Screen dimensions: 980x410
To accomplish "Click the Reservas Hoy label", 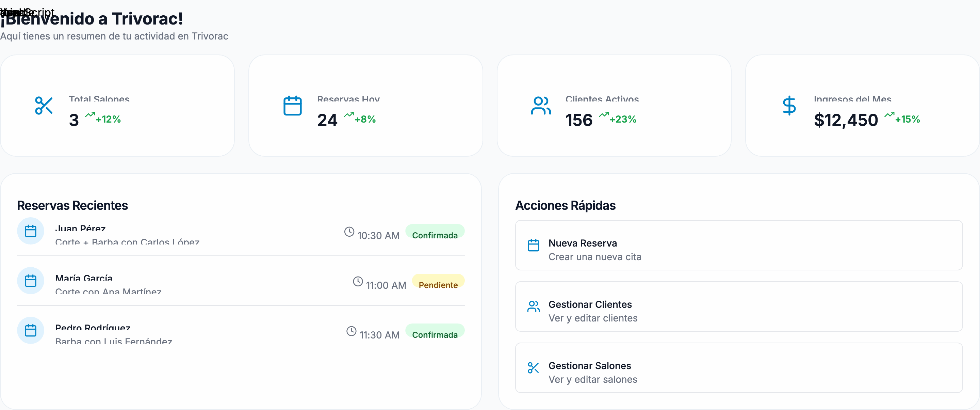I will [348, 99].
